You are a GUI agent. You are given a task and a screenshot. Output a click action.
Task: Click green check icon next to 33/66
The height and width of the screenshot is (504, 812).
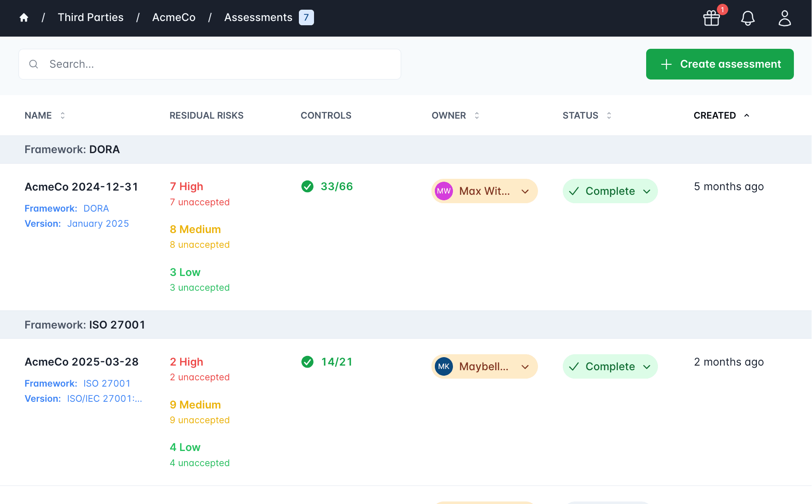tap(307, 186)
